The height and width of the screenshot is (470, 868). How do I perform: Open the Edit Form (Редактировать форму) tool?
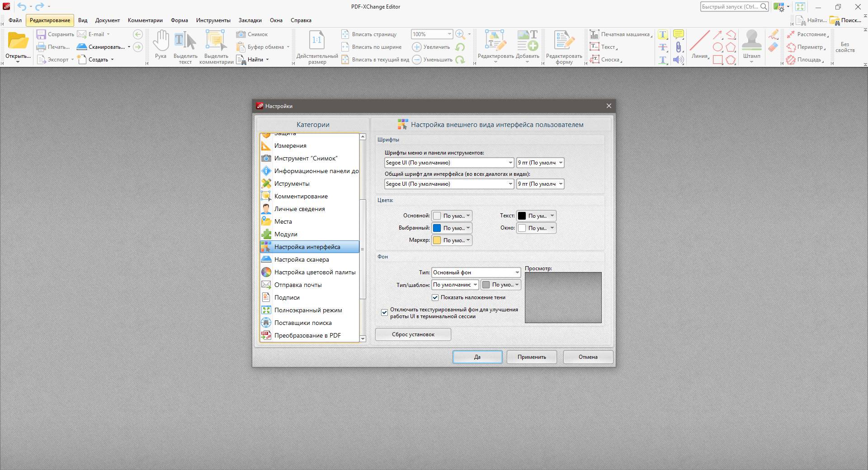(x=564, y=41)
